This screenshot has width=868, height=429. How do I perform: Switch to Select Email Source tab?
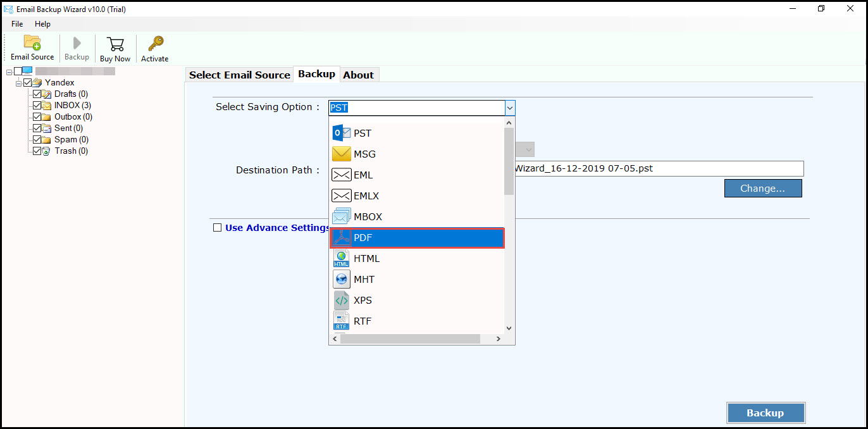(239, 75)
